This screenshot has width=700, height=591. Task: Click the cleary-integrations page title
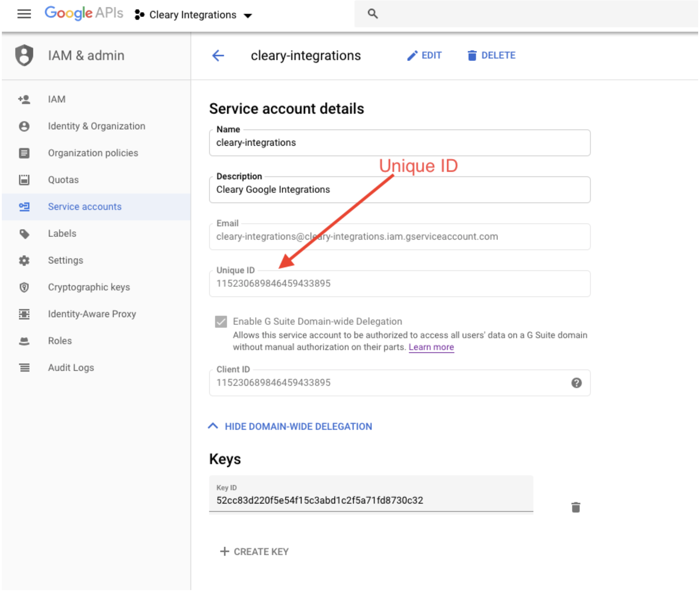tap(306, 55)
